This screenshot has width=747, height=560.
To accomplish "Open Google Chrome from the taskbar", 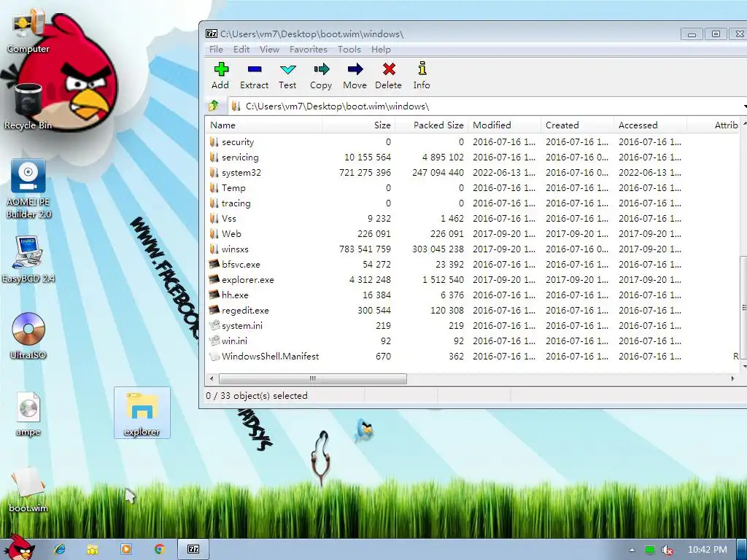I will [160, 549].
